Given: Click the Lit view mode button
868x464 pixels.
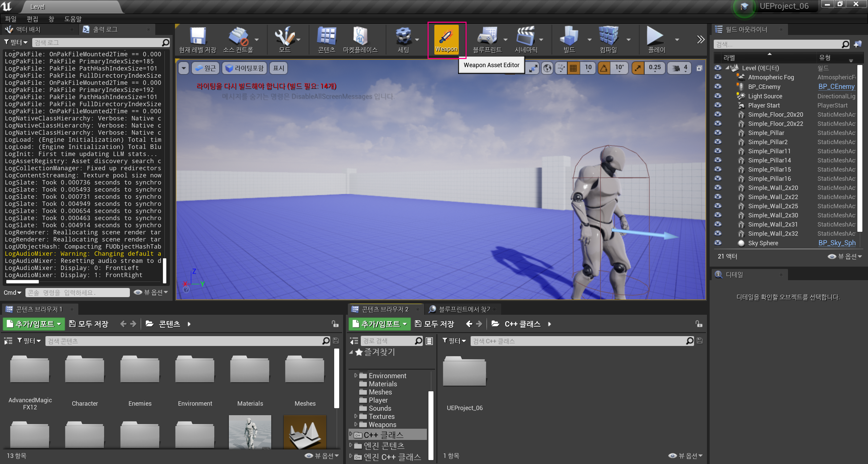Looking at the screenshot, I should click(x=245, y=68).
